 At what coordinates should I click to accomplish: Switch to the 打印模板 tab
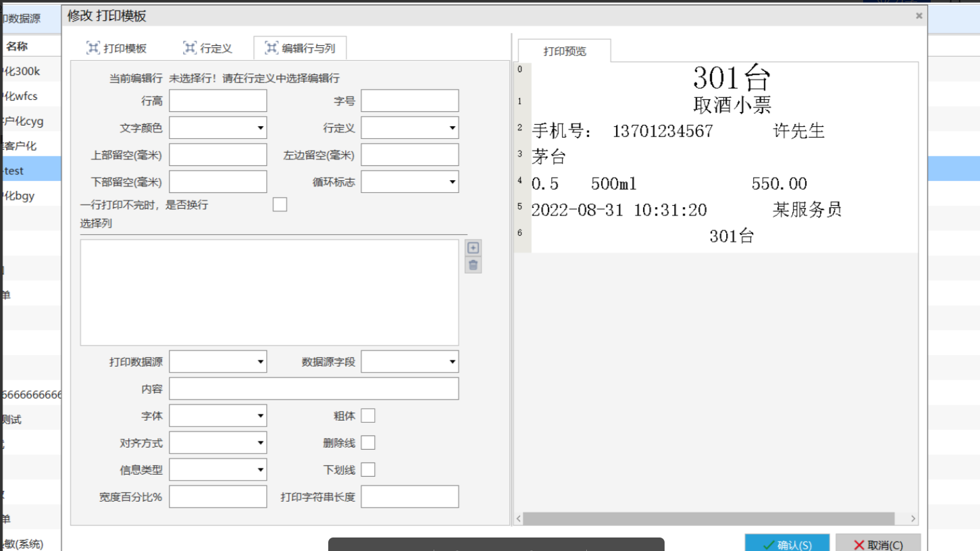click(x=117, y=49)
